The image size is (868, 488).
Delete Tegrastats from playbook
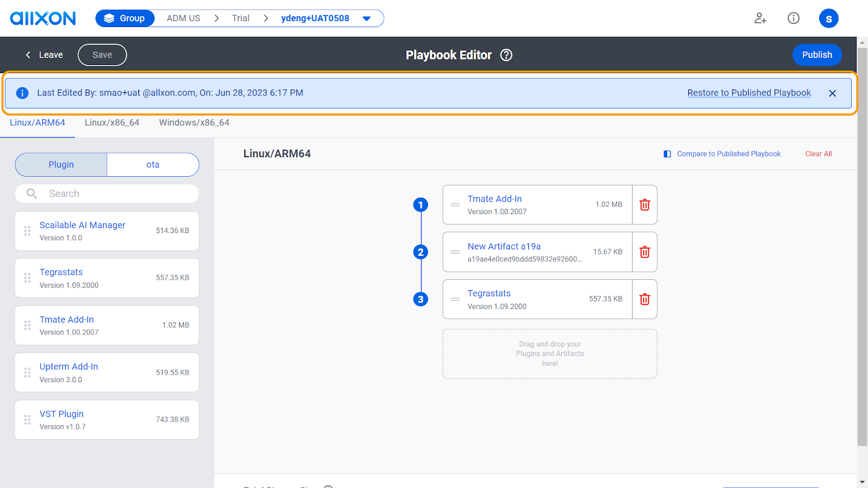644,299
